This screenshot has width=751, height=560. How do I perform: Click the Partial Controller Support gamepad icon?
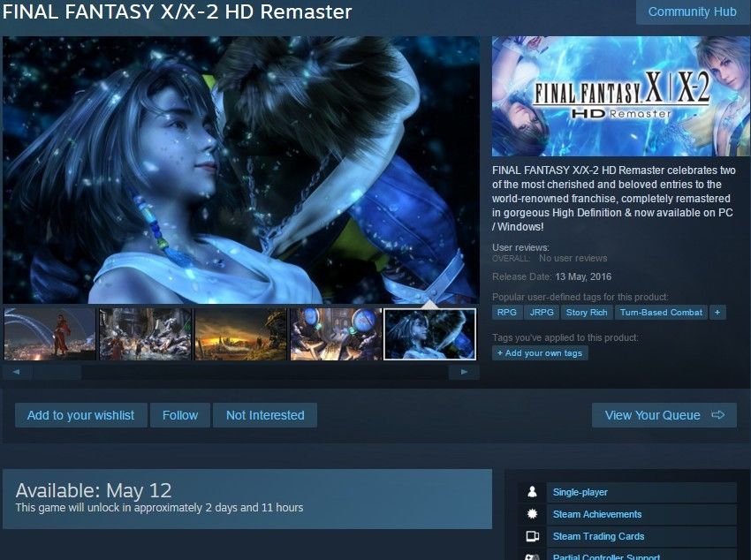click(x=532, y=556)
